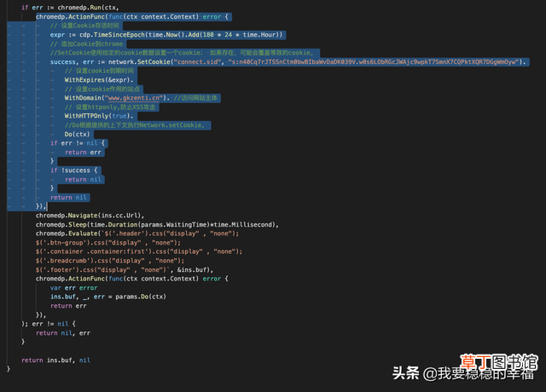This screenshot has height=392, width=546.
Task: Click the 'chromedp.Run(ctx,' call on the first line
Action: point(88,8)
